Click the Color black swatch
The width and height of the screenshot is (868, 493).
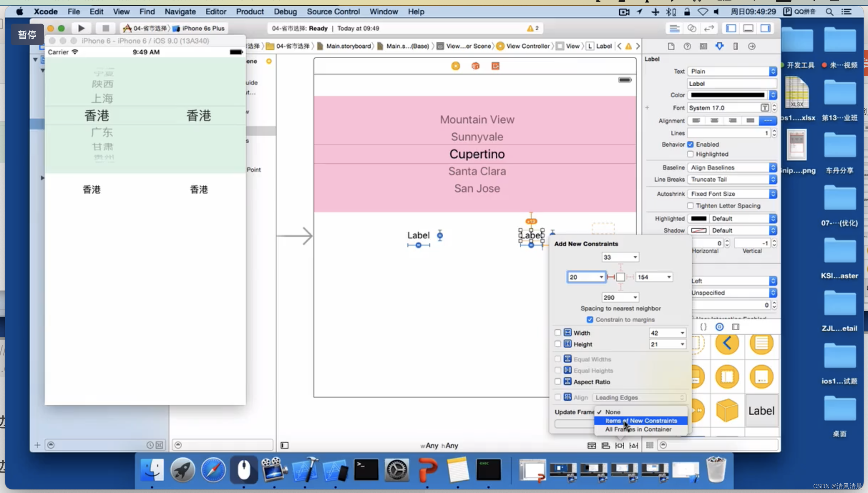pos(728,95)
